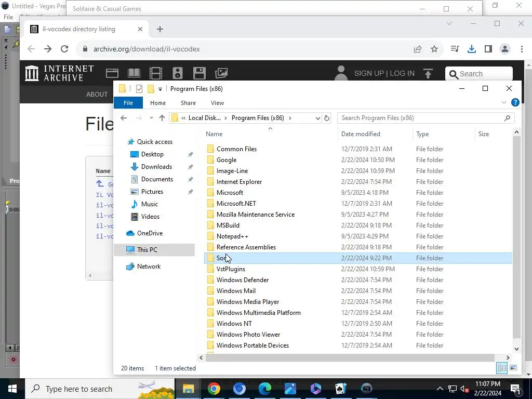Click Internet Archive user avatar icon

pos(341,73)
